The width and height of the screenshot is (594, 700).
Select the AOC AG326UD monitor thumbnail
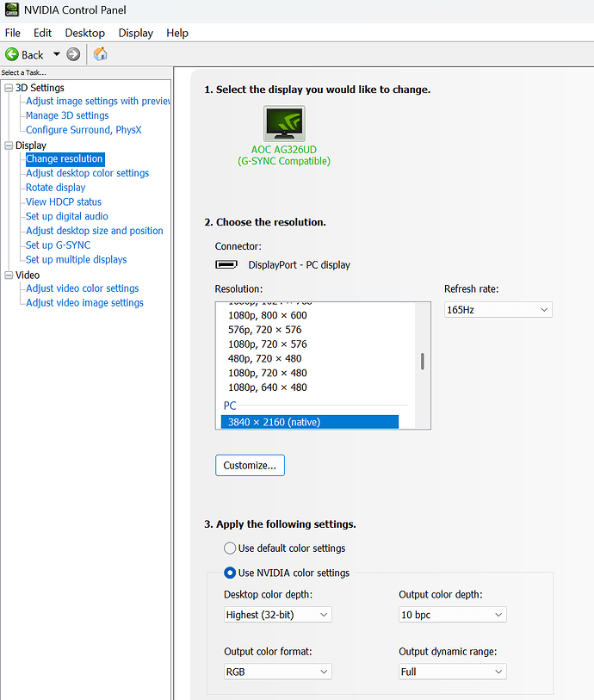(284, 124)
